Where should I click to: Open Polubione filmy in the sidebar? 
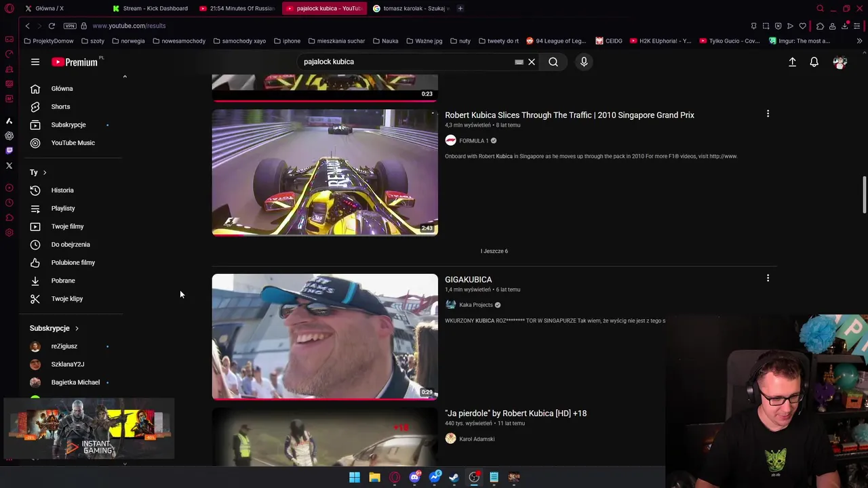pos(72,262)
